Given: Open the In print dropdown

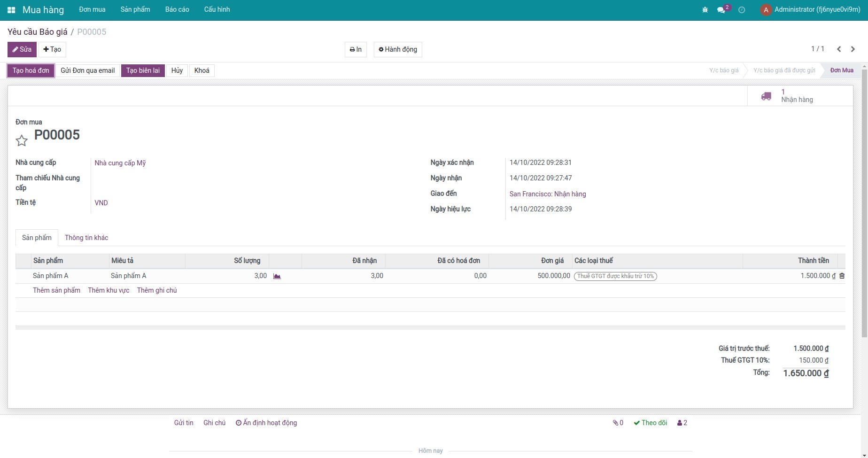Looking at the screenshot, I should 356,49.
